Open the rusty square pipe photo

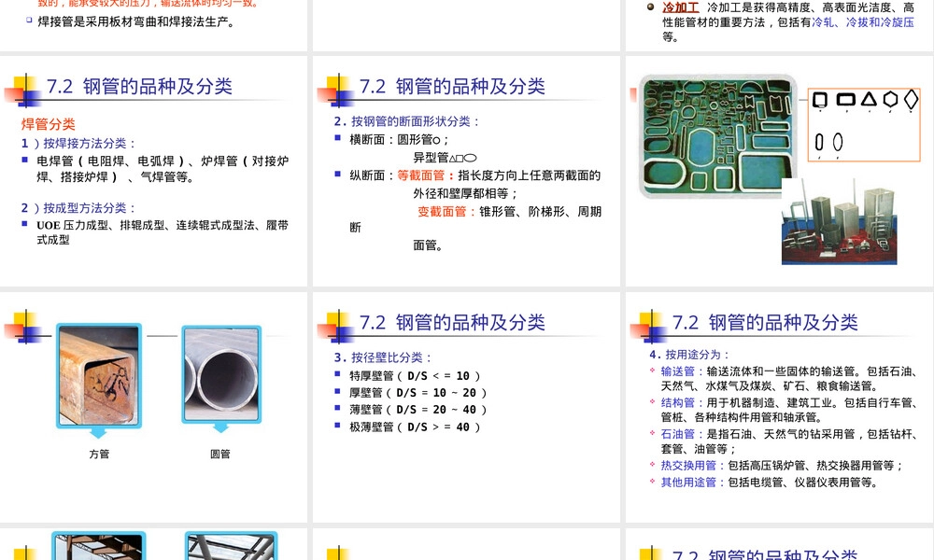(x=99, y=375)
